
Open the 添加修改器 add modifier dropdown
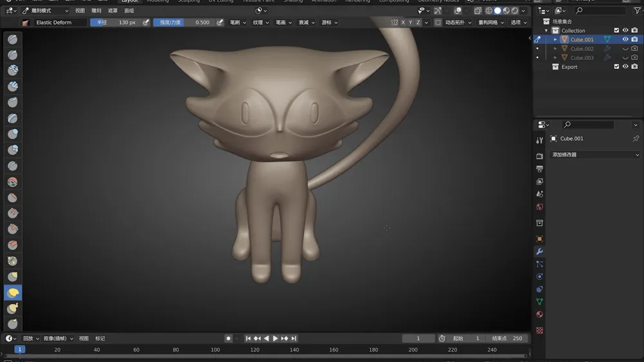point(594,155)
